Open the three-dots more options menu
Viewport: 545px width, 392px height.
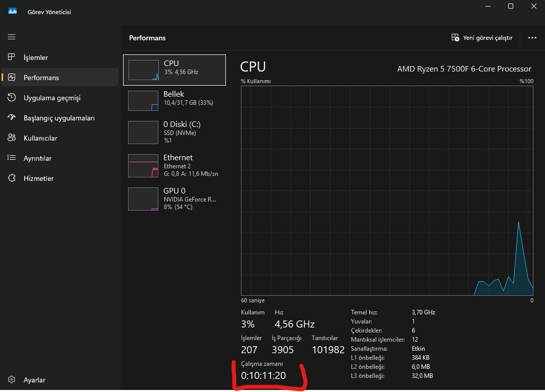(x=532, y=37)
